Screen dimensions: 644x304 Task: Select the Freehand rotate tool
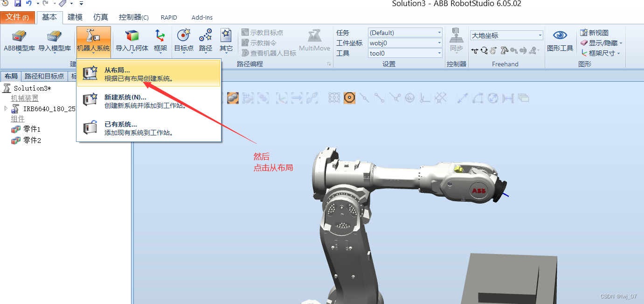[484, 50]
